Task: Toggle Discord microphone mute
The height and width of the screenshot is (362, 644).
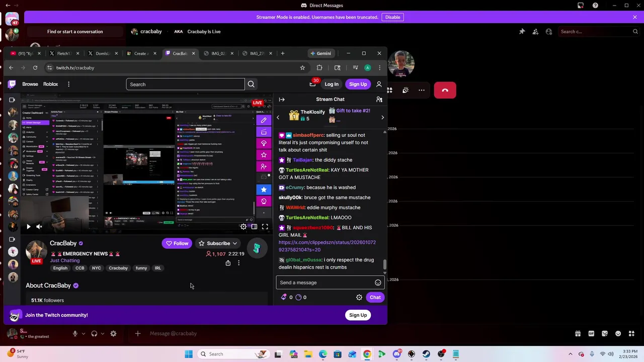Action: click(75, 333)
